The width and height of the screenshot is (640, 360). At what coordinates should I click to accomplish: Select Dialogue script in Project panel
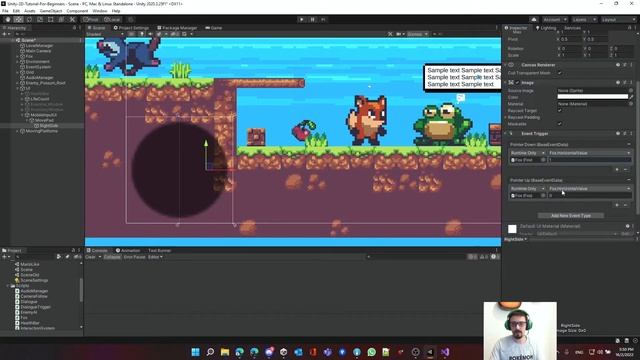click(x=29, y=302)
